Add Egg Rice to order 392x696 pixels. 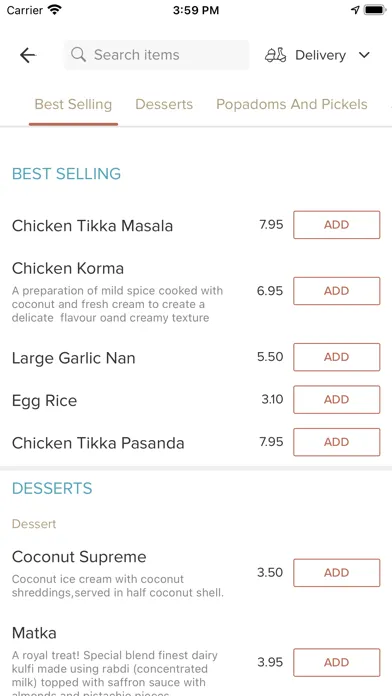click(337, 399)
